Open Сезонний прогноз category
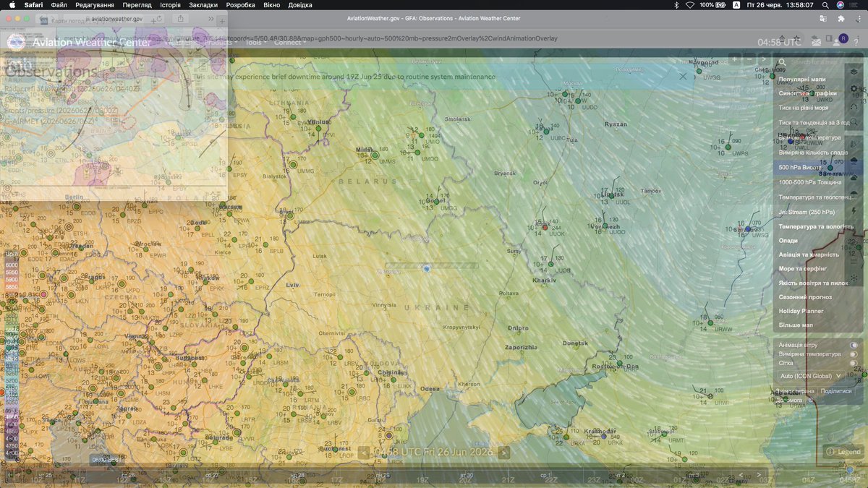The image size is (868, 488). 805,297
